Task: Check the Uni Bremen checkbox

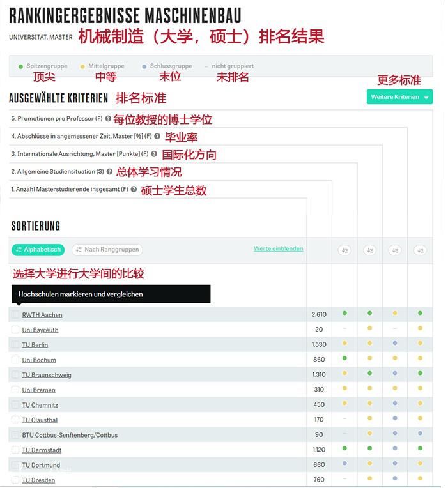Action: coord(15,390)
